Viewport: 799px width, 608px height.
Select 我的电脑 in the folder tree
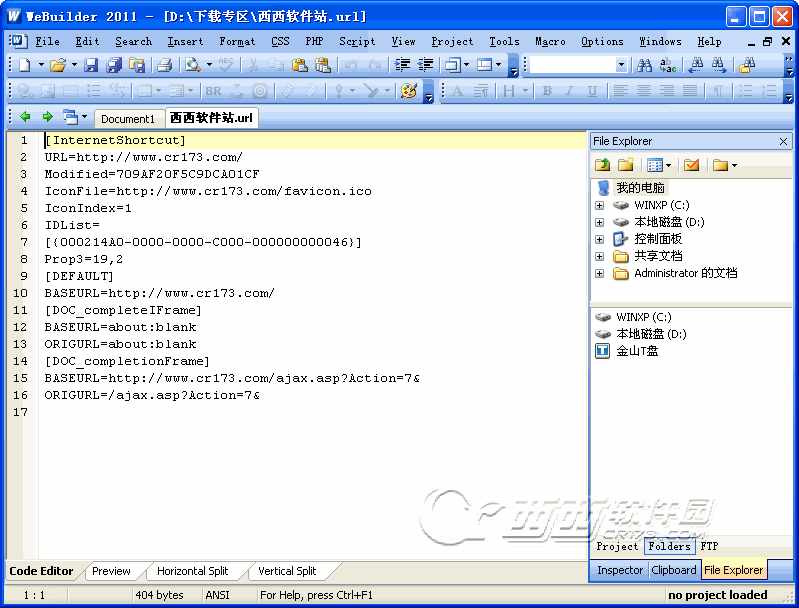(x=641, y=188)
